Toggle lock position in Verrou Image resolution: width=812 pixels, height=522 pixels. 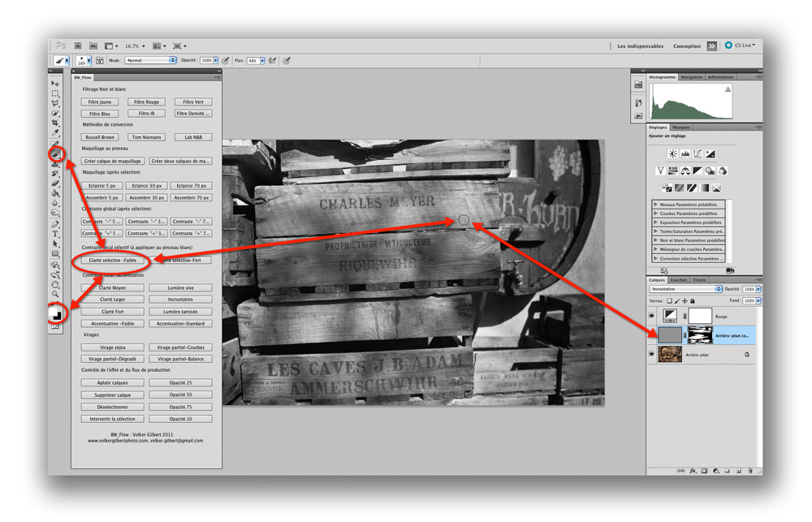(685, 300)
